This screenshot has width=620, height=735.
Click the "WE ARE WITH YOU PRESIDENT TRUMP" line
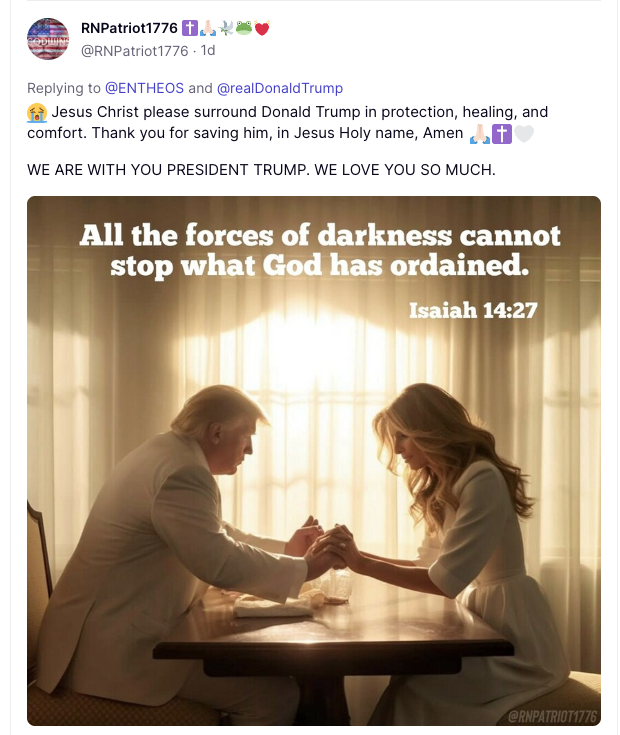[261, 170]
